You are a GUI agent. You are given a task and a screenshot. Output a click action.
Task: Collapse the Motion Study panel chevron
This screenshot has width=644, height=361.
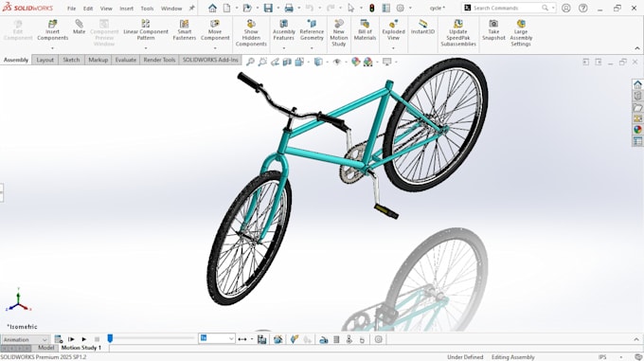(636, 339)
